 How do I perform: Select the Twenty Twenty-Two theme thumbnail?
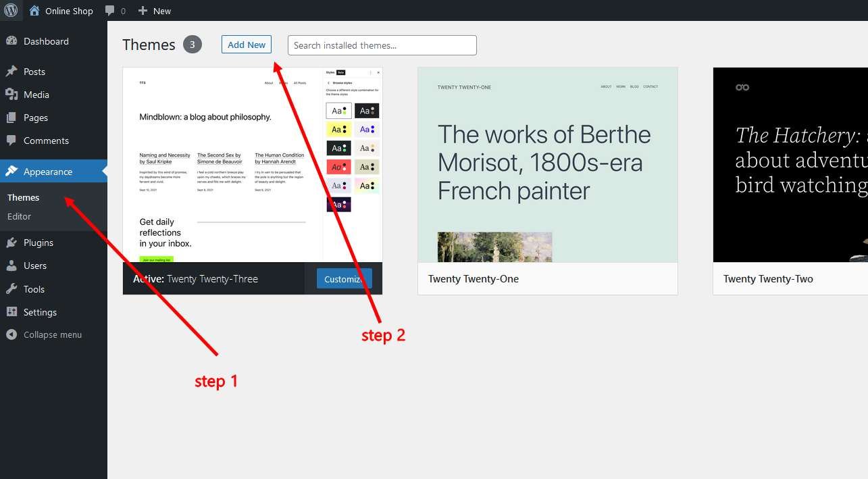click(790, 164)
